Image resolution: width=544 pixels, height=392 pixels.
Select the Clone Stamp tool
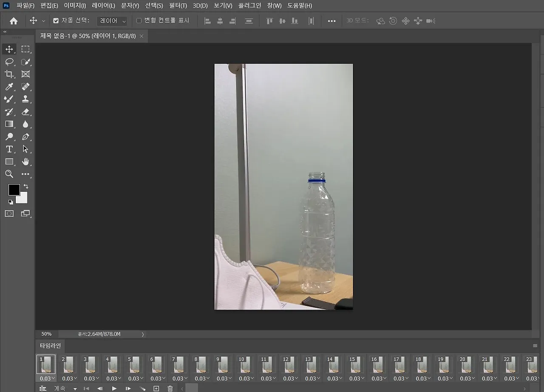click(25, 99)
